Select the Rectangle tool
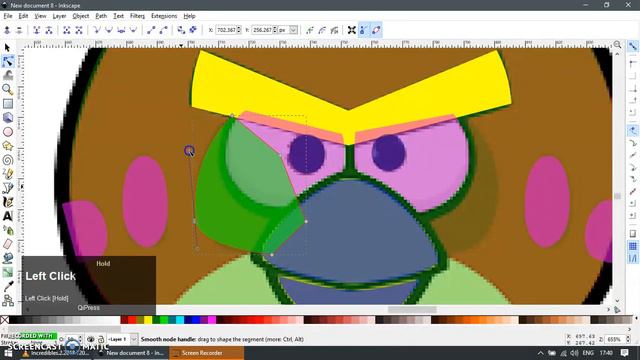This screenshot has width=640, height=360. 7,104
